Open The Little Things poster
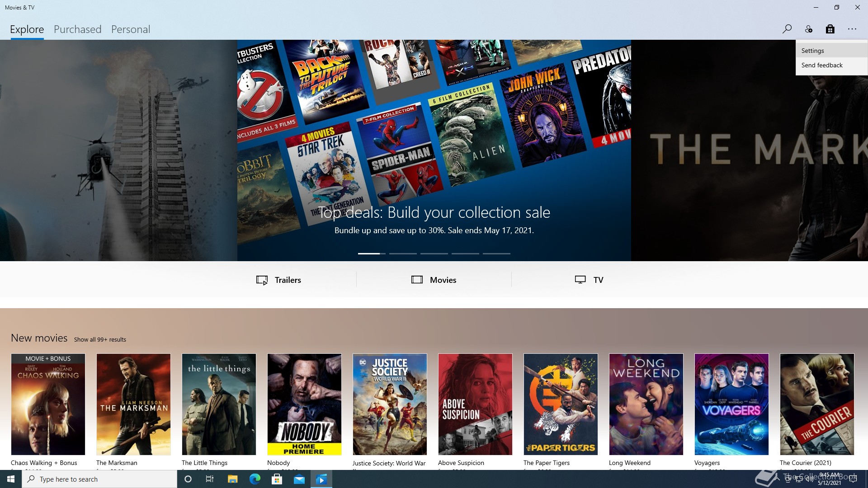 219,404
